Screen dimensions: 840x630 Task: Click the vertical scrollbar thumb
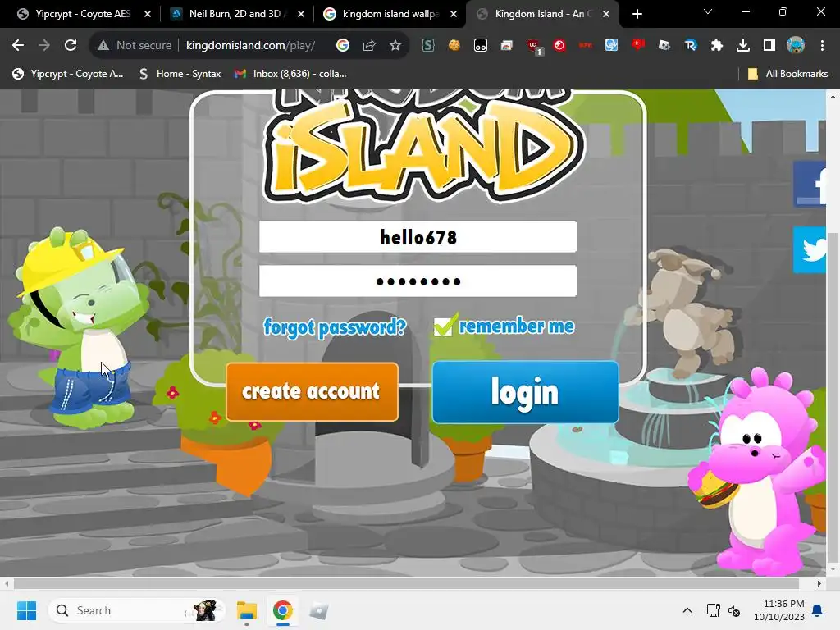[833, 396]
